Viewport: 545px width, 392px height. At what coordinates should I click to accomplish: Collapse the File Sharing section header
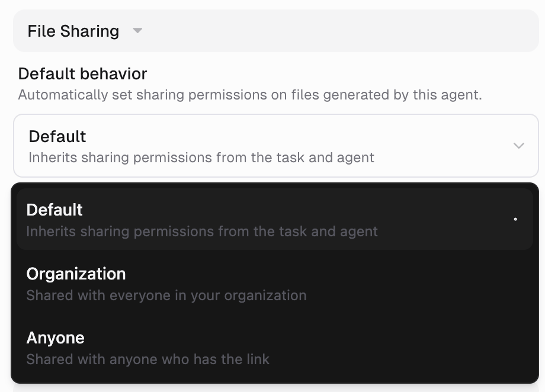point(276,31)
